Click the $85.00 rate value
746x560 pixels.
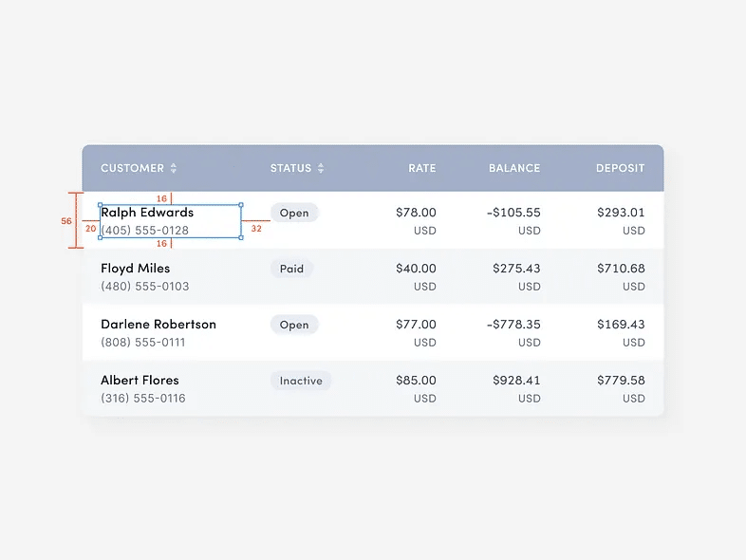tap(416, 381)
